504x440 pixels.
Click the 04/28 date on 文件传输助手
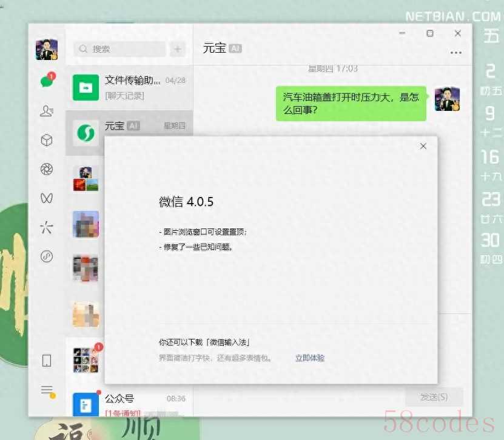175,81
